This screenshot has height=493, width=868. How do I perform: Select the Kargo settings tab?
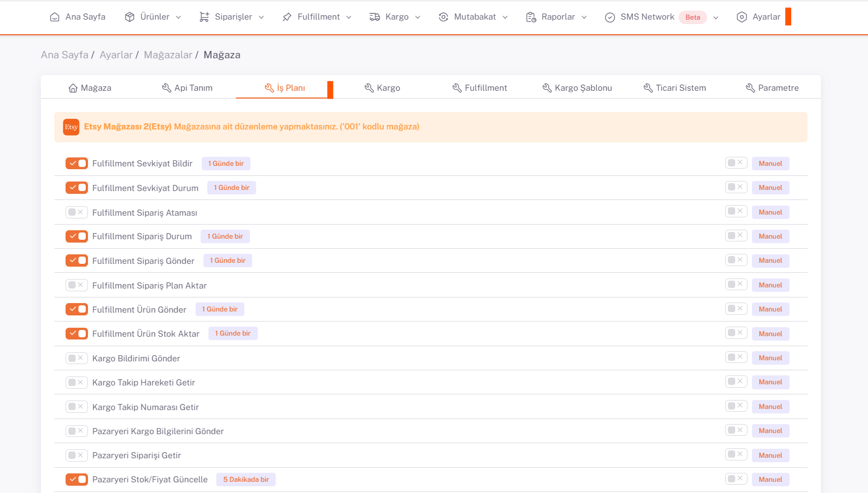click(x=382, y=88)
